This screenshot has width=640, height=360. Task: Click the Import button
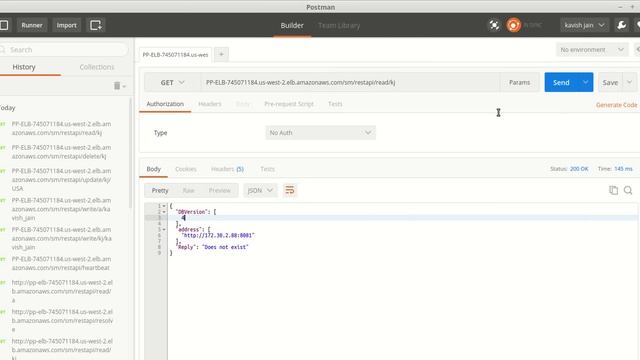point(67,25)
